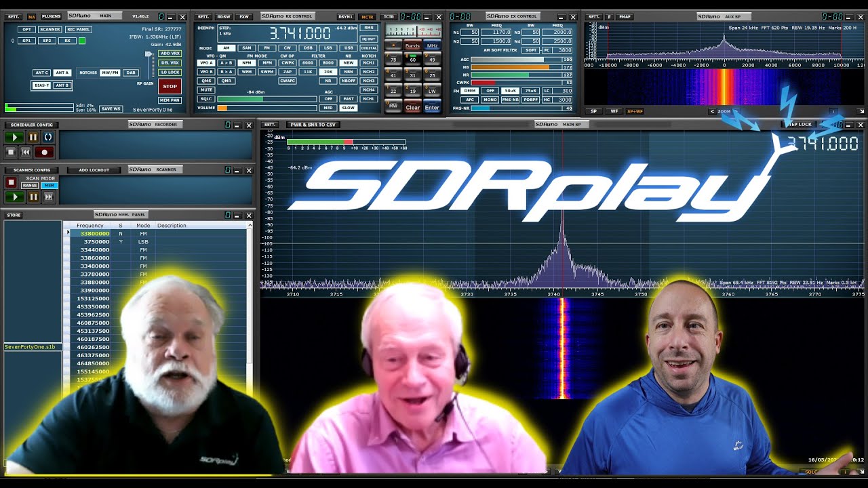Click the red Clear keypad key

pos(412,107)
